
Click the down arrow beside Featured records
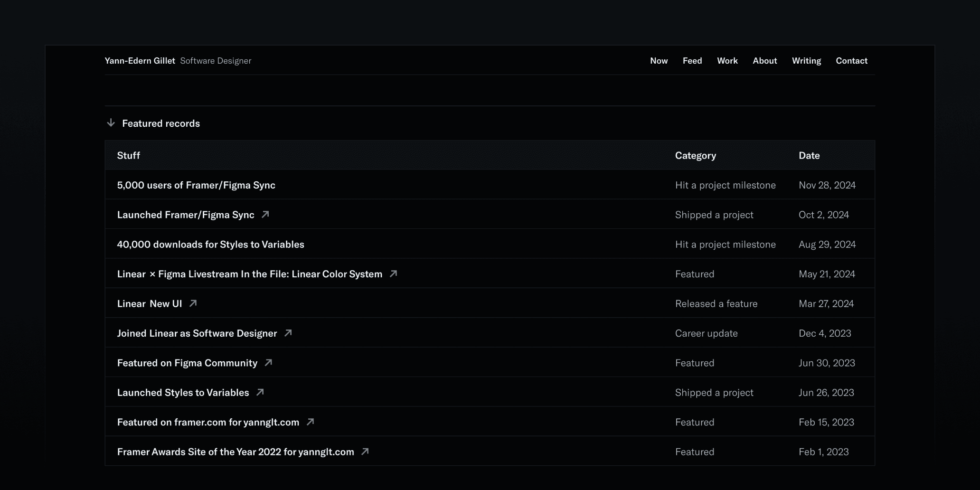click(x=111, y=123)
